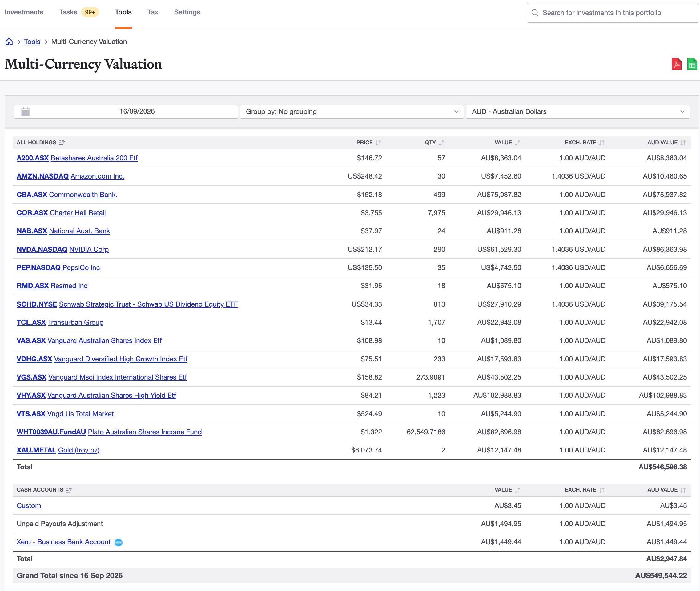
Task: Open A200.ASX Betashares Australia 200 Etf
Action: 77,158
